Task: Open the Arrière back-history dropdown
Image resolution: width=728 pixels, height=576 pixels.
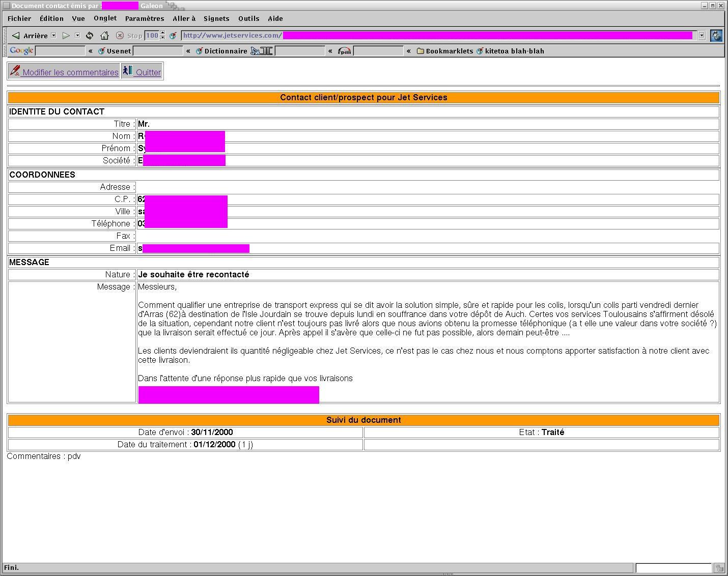Action: (53, 36)
